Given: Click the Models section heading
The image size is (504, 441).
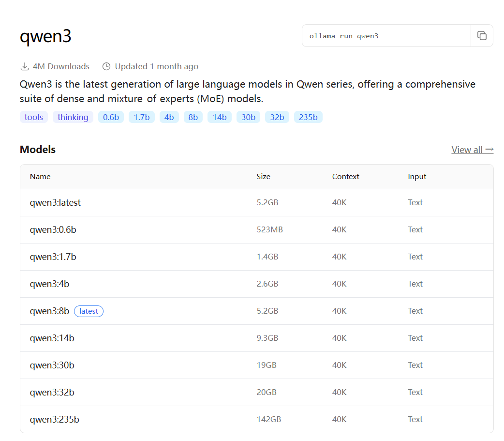Looking at the screenshot, I should 38,150.
